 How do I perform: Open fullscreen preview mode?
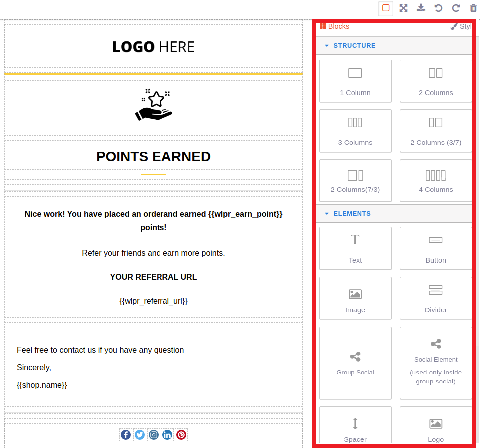[403, 8]
